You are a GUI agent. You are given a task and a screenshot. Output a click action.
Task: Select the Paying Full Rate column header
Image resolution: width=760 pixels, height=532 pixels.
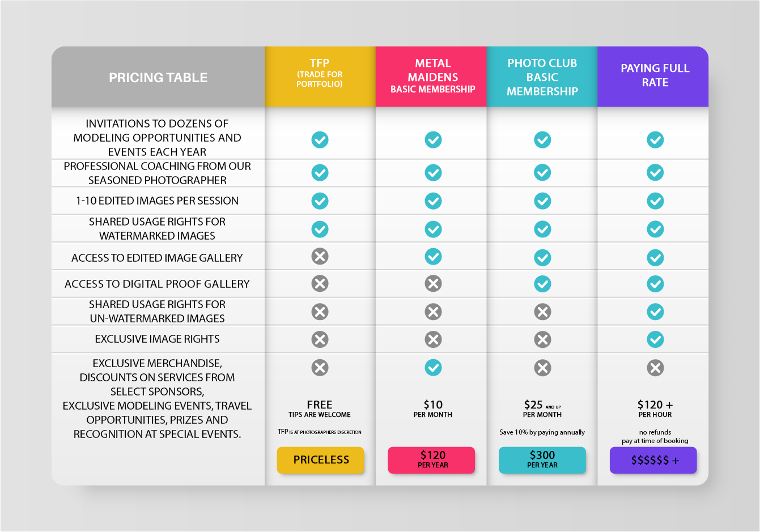(x=655, y=76)
